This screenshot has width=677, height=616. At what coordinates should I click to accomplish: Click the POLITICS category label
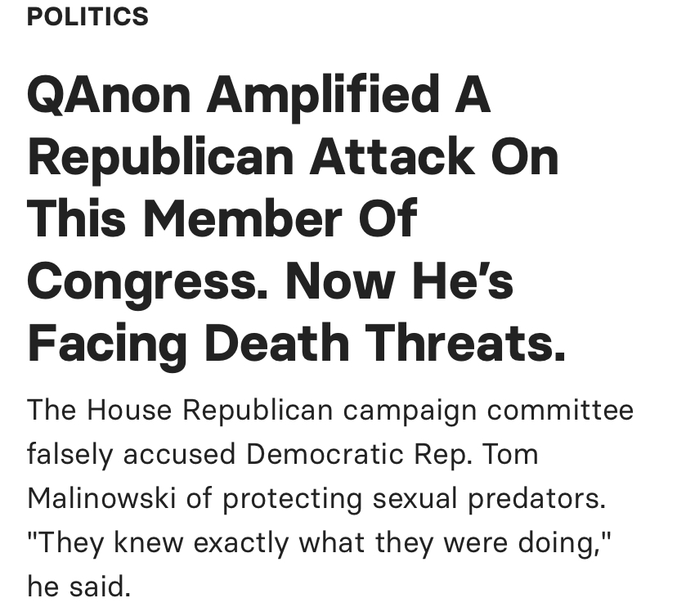[x=87, y=16]
